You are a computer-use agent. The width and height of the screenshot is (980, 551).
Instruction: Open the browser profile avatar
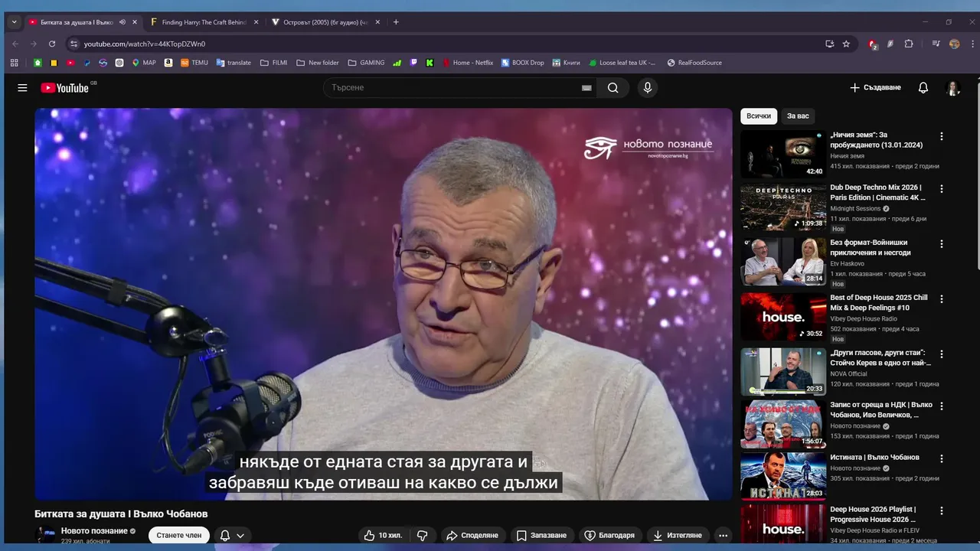(x=954, y=44)
